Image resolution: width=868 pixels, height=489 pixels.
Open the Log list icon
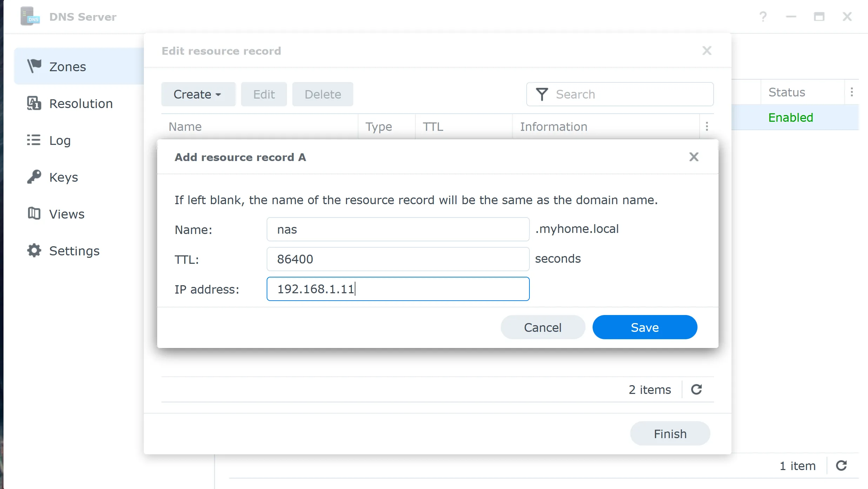[34, 140]
